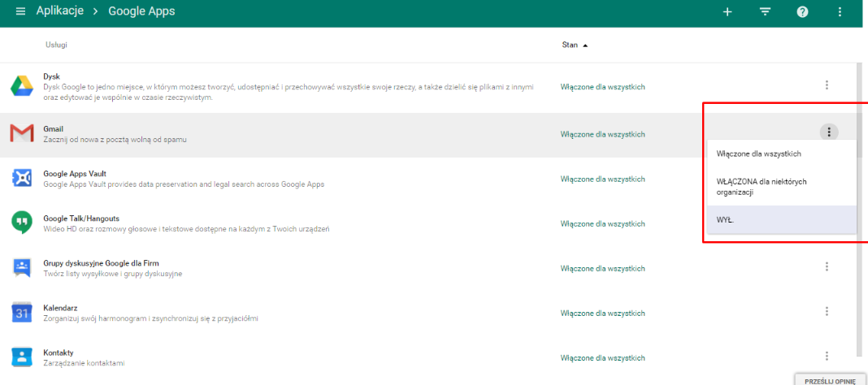Screen dimensions: 868x385
Task: Open three-dot menu for Grupy dyskusyjne
Action: (827, 266)
